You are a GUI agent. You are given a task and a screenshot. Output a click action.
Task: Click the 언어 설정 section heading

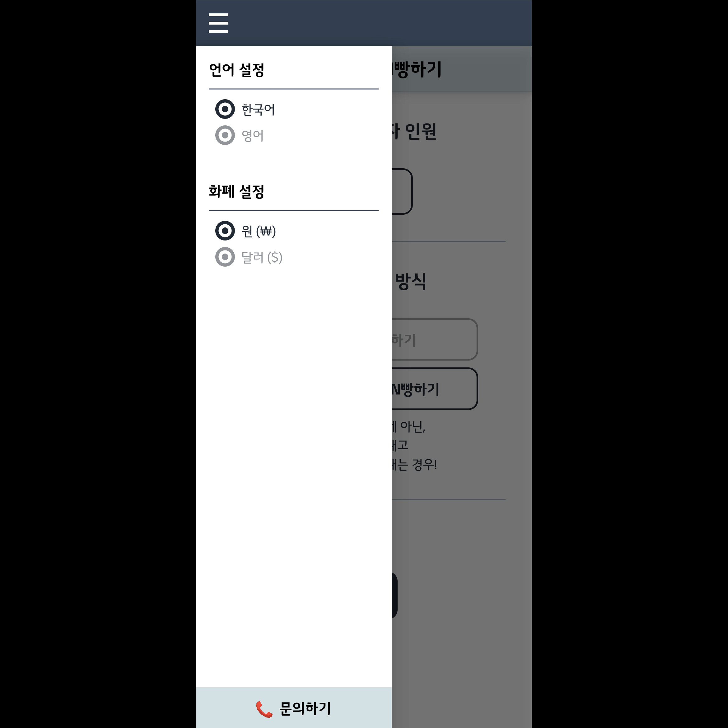tap(237, 70)
